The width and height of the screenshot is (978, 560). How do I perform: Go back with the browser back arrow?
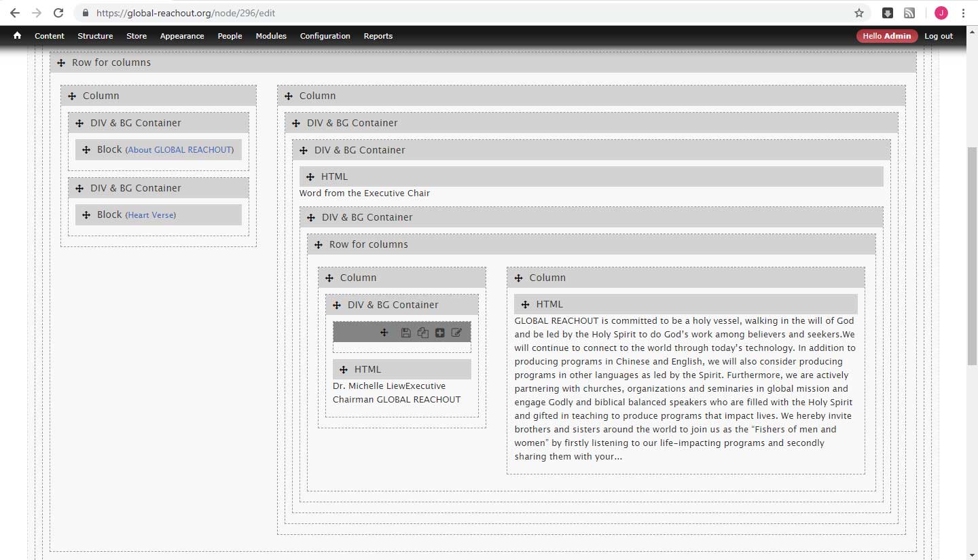pyautogui.click(x=14, y=13)
